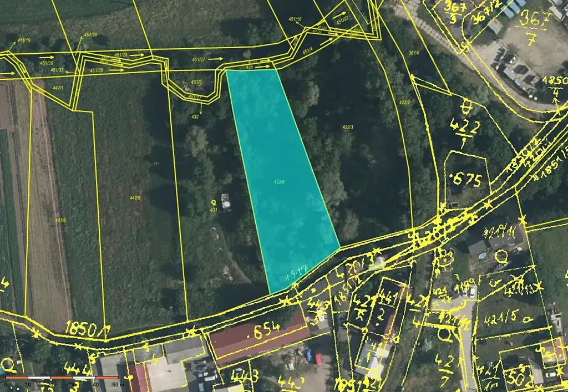Click the arrow beside label 451/28
The width and height of the screenshot is (568, 392).
48,57
